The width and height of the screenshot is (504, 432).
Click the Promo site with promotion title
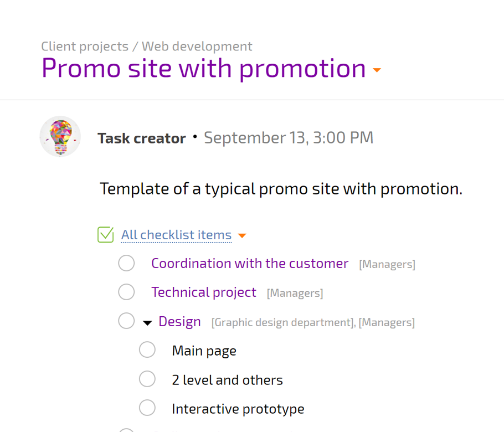click(204, 68)
